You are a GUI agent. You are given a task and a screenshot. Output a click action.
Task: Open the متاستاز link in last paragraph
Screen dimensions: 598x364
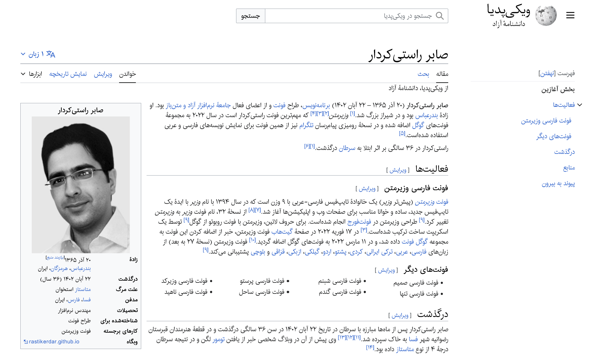pyautogui.click(x=405, y=350)
